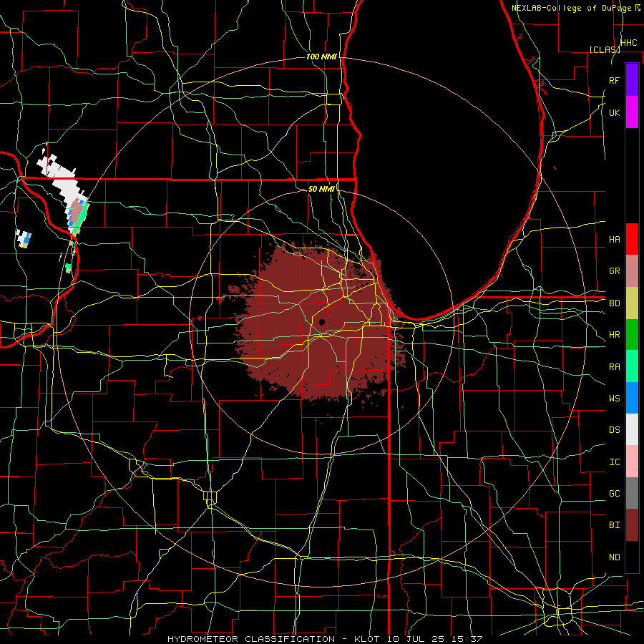Click the KLOT station identifier in footer
Screen dimensions: 644x644
pyautogui.click(x=367, y=639)
